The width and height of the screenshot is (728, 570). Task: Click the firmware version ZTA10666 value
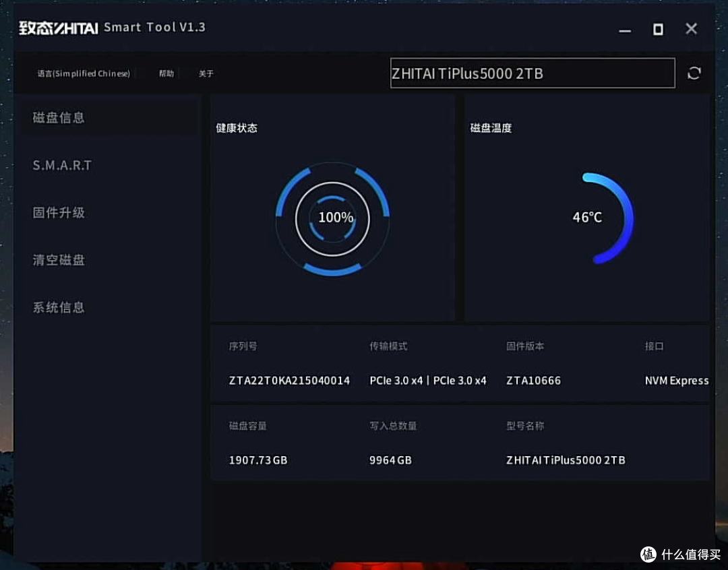pos(533,381)
